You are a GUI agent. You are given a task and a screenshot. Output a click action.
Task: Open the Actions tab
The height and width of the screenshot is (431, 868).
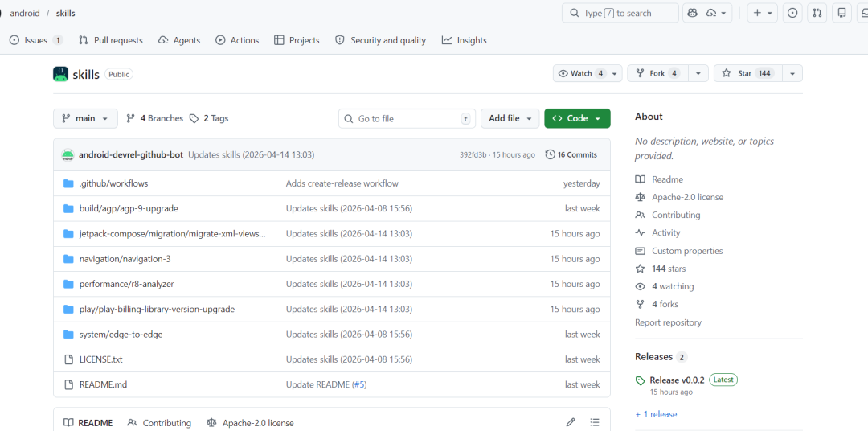(237, 40)
